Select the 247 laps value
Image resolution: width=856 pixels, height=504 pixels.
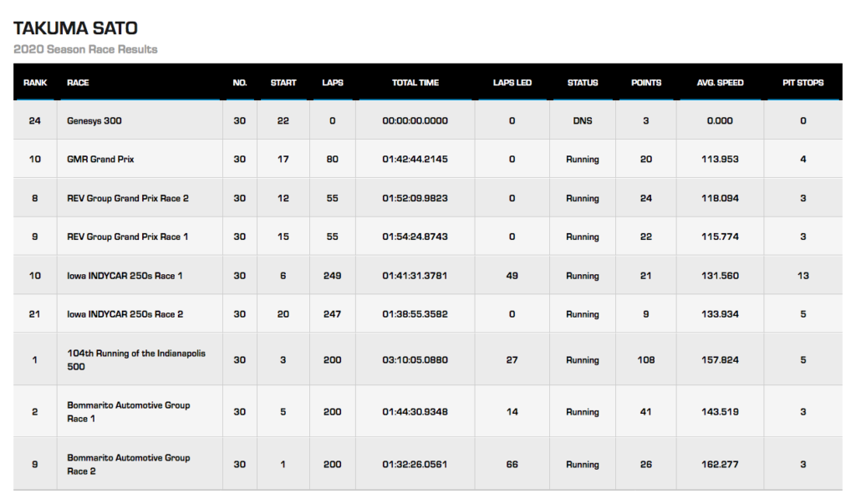point(333,314)
